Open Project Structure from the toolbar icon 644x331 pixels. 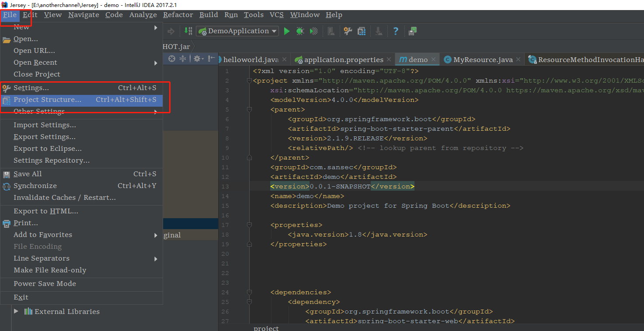(361, 31)
